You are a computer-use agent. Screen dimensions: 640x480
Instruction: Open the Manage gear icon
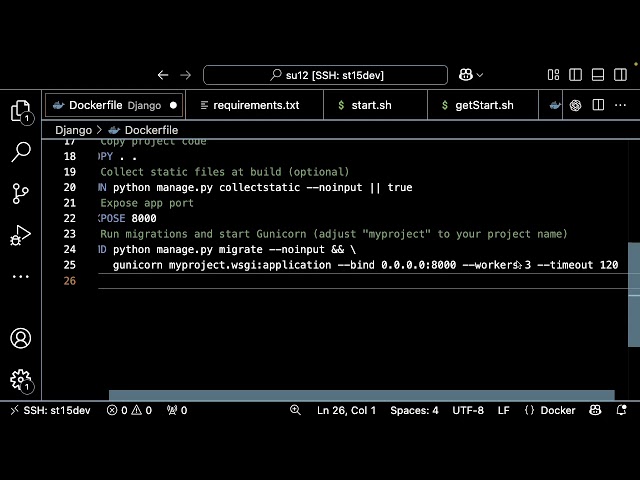point(21,380)
